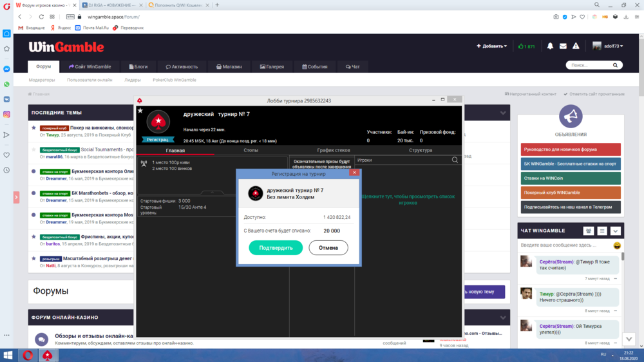The height and width of the screenshot is (362, 644).
Task: Cancel registration with Отмена button
Action: click(328, 247)
